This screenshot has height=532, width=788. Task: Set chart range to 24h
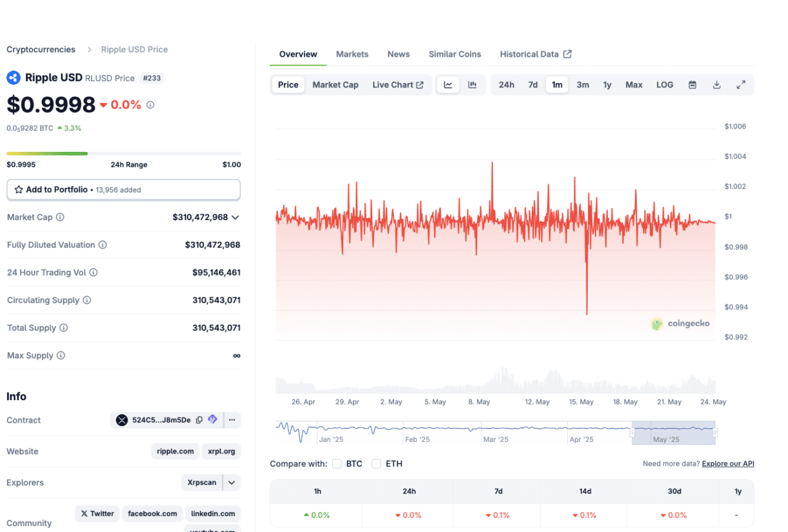click(x=507, y=85)
